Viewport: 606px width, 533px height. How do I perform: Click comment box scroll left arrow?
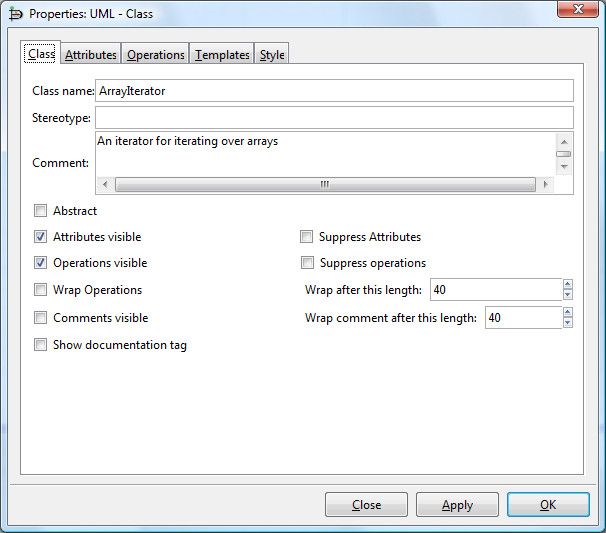[105, 184]
